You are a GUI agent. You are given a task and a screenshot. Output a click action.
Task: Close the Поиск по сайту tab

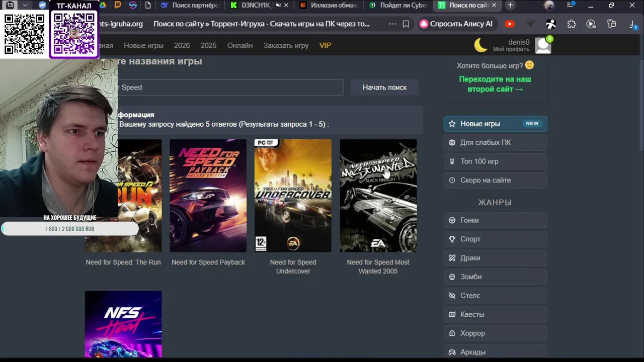(494, 6)
